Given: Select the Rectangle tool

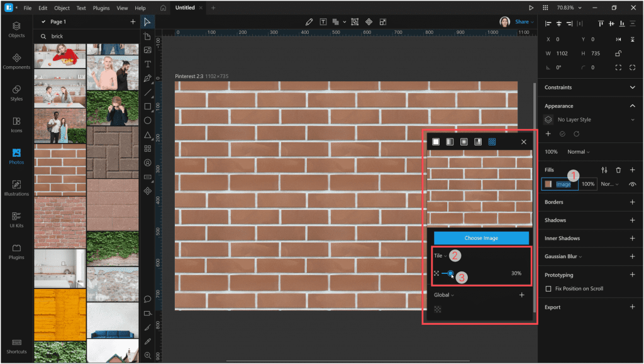Looking at the screenshot, I should click(x=147, y=106).
